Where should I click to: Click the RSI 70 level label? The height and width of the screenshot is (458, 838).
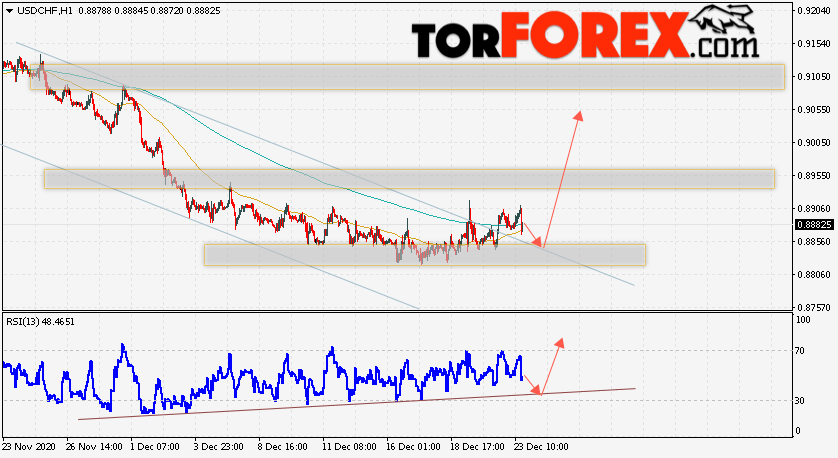click(x=800, y=351)
